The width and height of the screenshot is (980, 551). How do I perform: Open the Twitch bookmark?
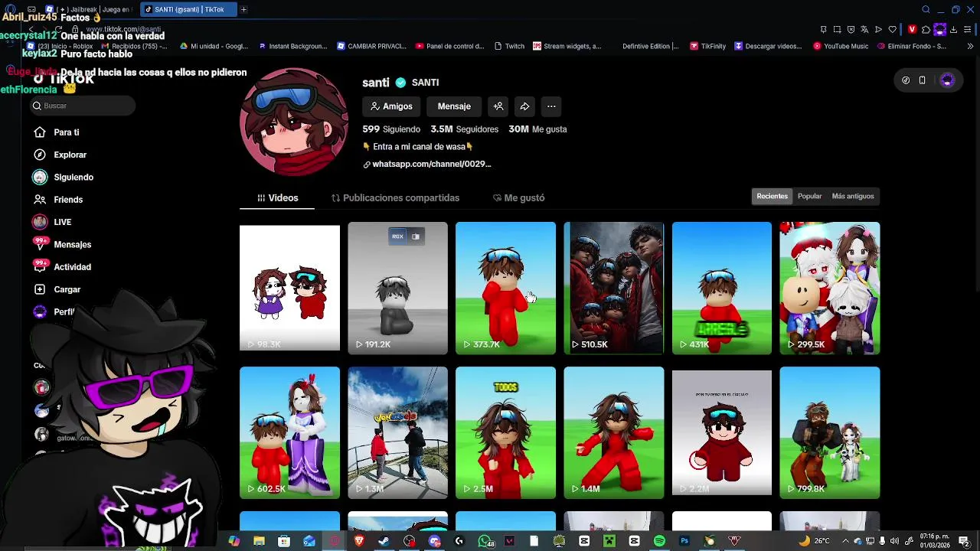pos(509,46)
